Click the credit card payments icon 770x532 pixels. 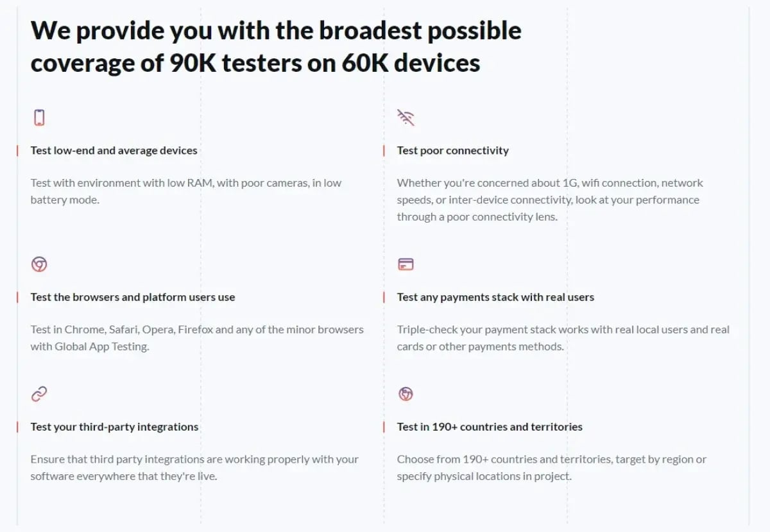pyautogui.click(x=406, y=264)
